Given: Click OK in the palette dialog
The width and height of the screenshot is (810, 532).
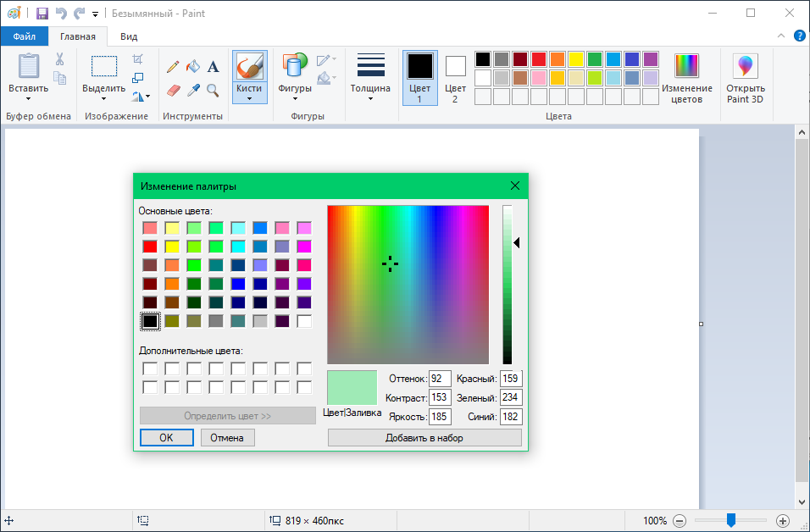Looking at the screenshot, I should [x=166, y=437].
